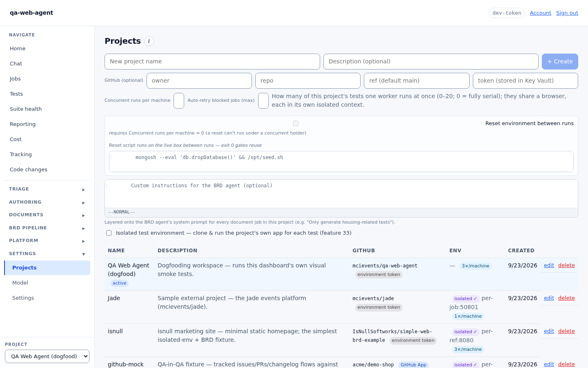Open the Tests page
This screenshot has width=588, height=368.
coord(47,94)
